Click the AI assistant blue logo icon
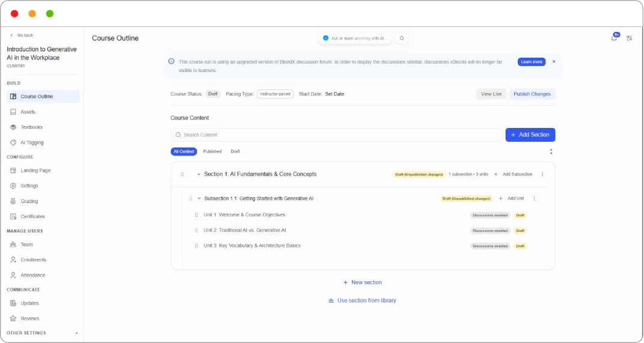The height and width of the screenshot is (343, 644). pos(326,38)
